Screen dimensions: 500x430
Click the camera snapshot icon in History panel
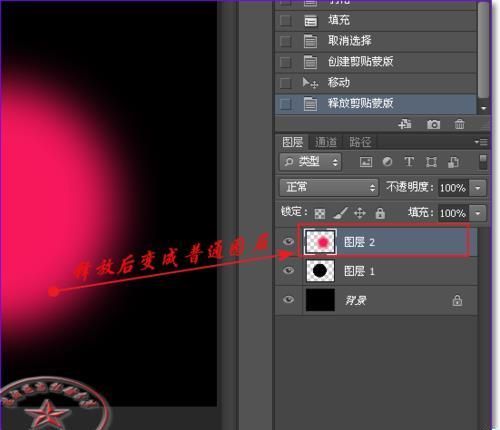click(433, 125)
